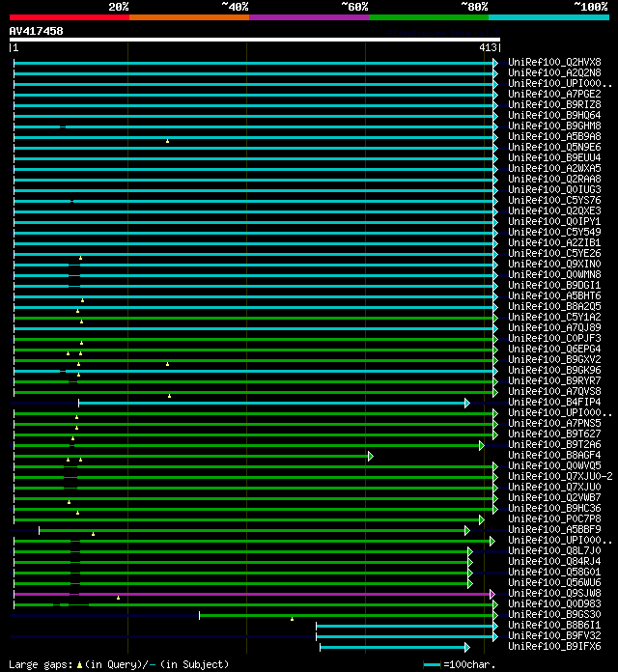Select the UniRef100_Q0WMN8 label
This screenshot has width=618, height=672.
coord(554,274)
